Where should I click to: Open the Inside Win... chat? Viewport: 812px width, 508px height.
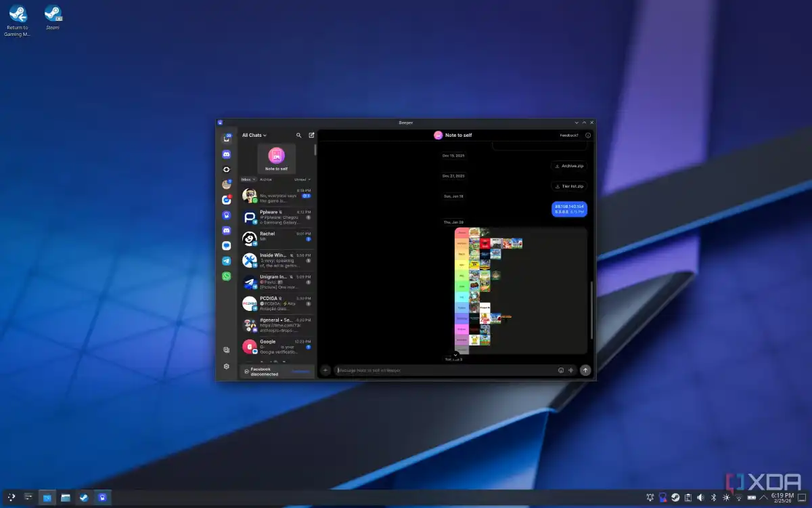(x=277, y=260)
